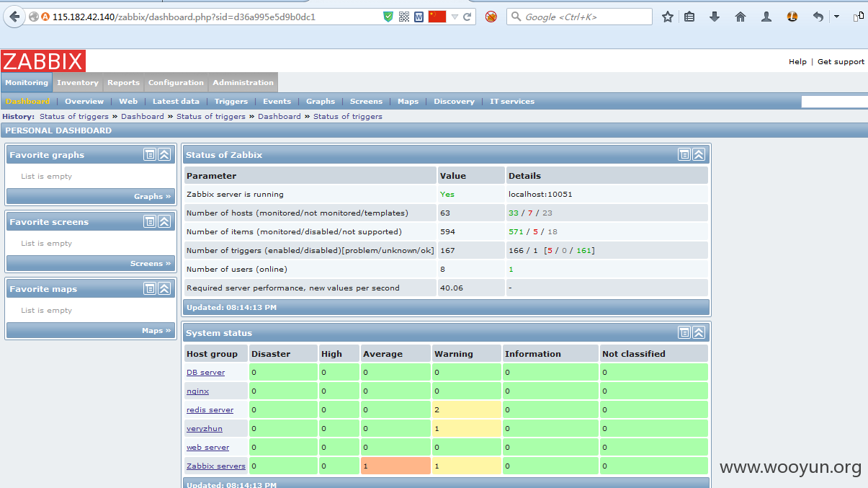Click the ZABBIX logo
868x488 pixels.
tap(43, 61)
